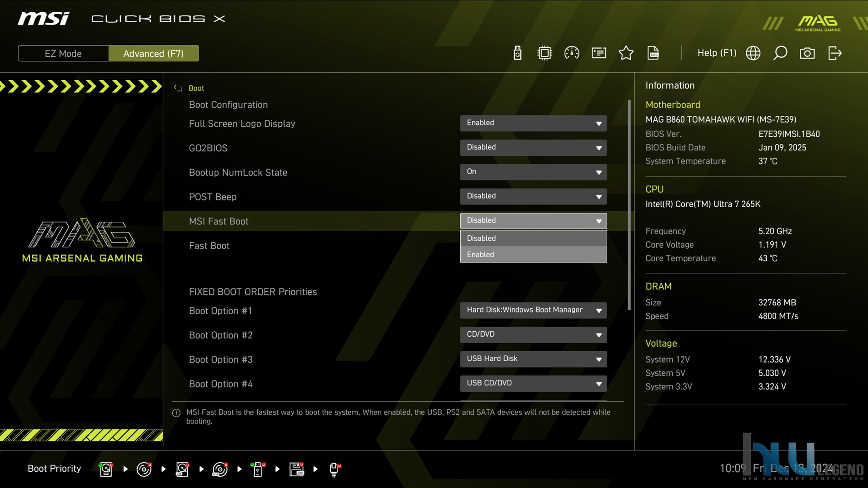Open the board explorer card icon
Image resolution: width=868 pixels, height=488 pixels.
pos(599,53)
